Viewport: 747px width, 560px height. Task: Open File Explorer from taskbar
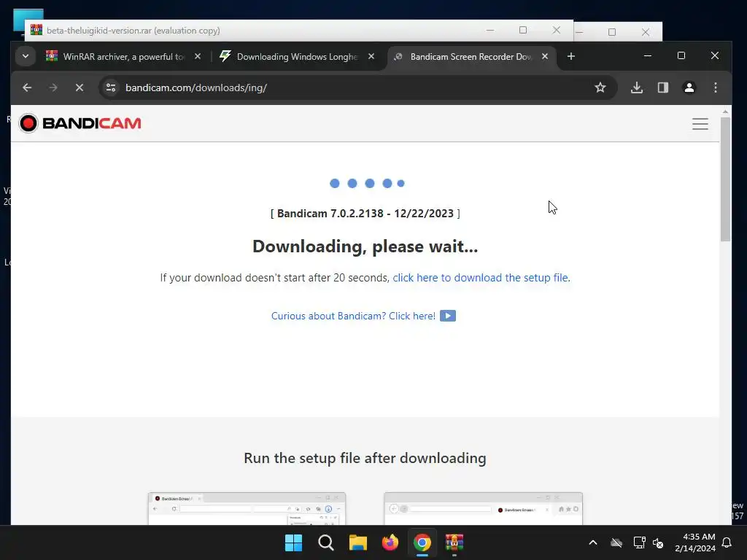[x=357, y=542]
